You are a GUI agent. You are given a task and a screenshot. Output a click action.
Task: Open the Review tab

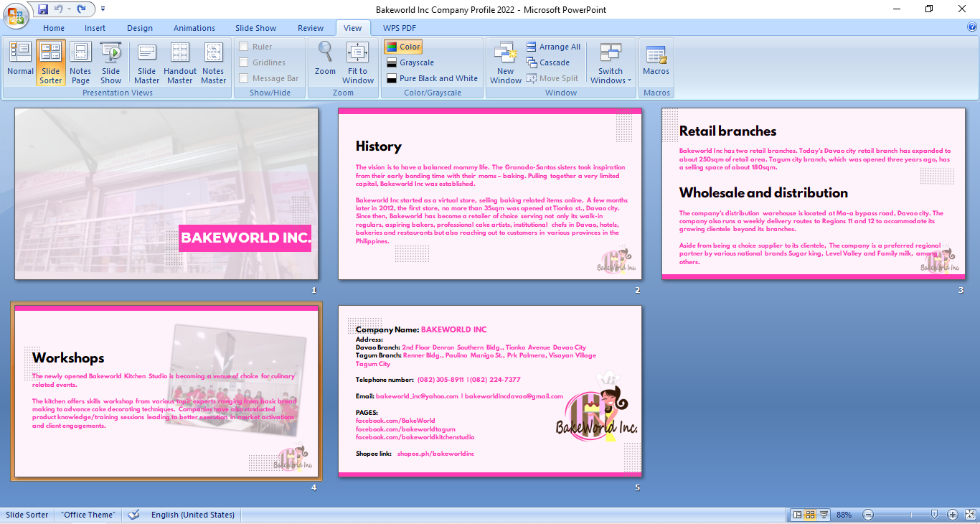311,28
